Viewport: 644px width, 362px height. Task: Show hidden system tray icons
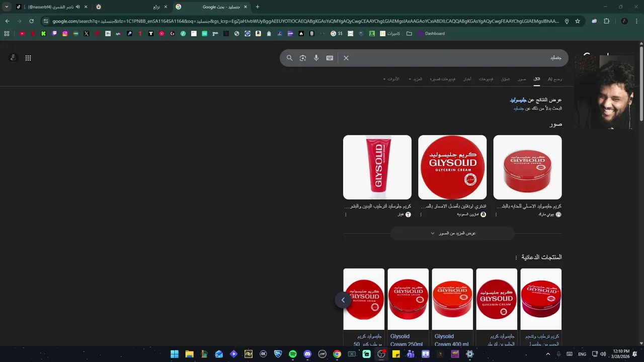[548, 354]
